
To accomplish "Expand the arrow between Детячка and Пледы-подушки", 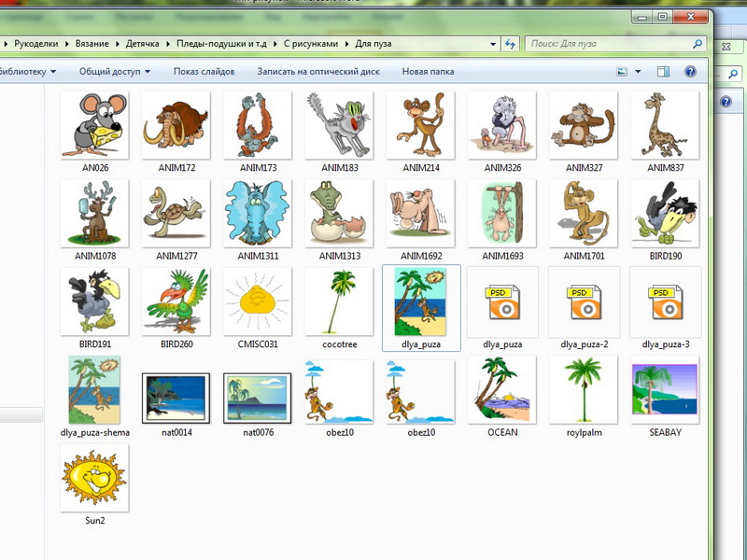I will (168, 44).
